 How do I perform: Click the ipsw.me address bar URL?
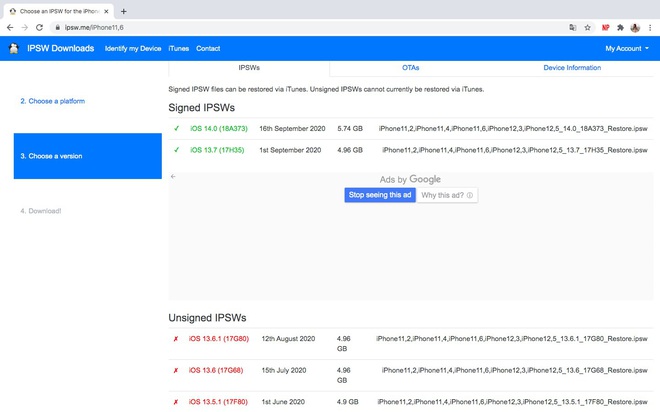point(94,27)
